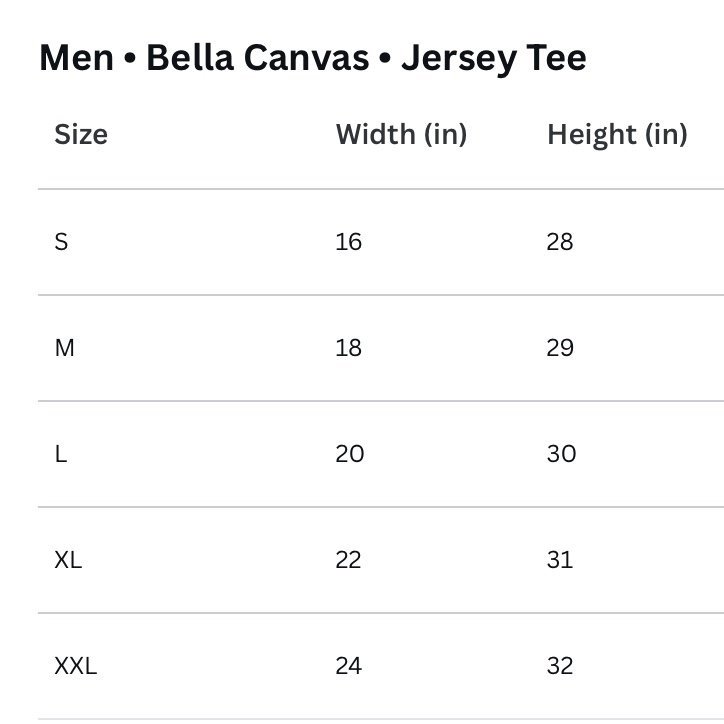Select height value 32 for size XXL
This screenshot has width=724, height=724.
click(560, 666)
